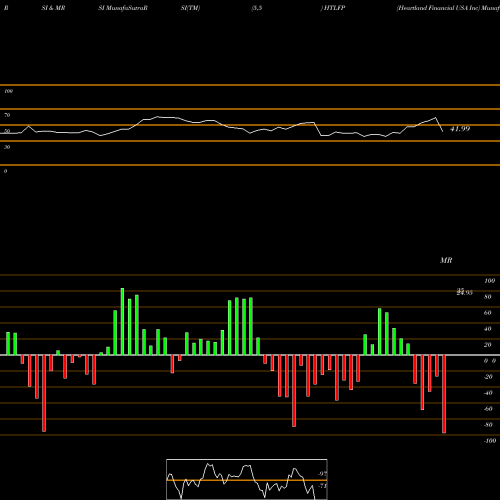Click the 24.95 value label in MR panel
The width and height of the screenshot is (500, 500).
pyautogui.click(x=465, y=292)
